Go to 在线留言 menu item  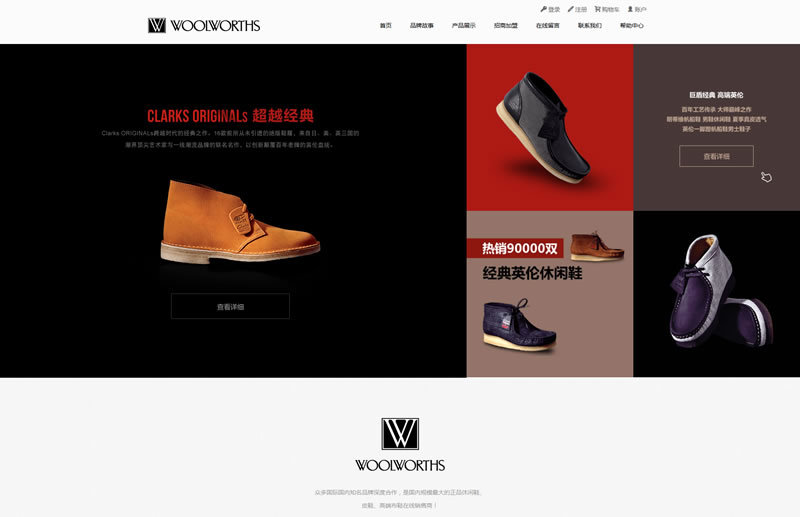(547, 26)
